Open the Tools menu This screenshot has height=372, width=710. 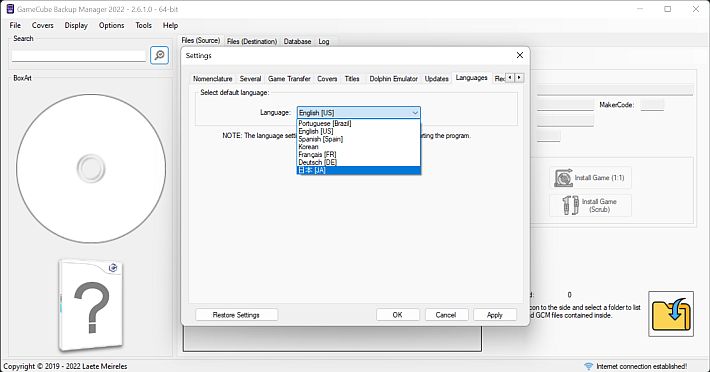tap(144, 25)
